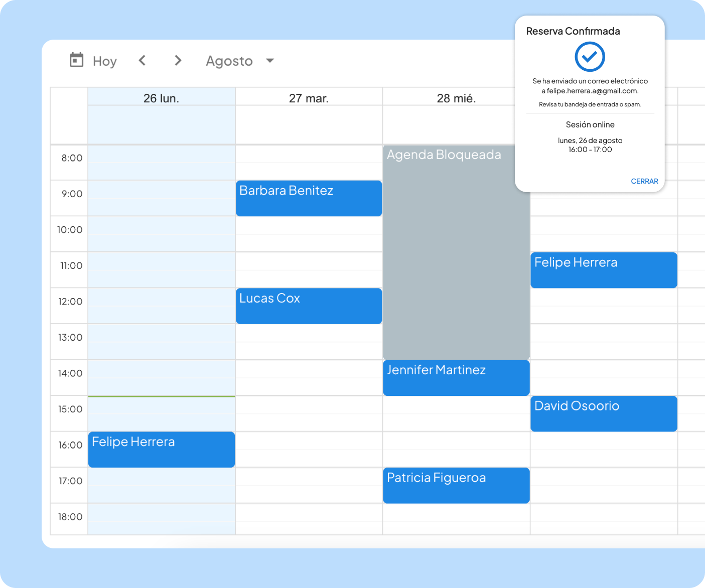Screen dimensions: 705x588
Task: Click the Hoy button
Action: 104,61
